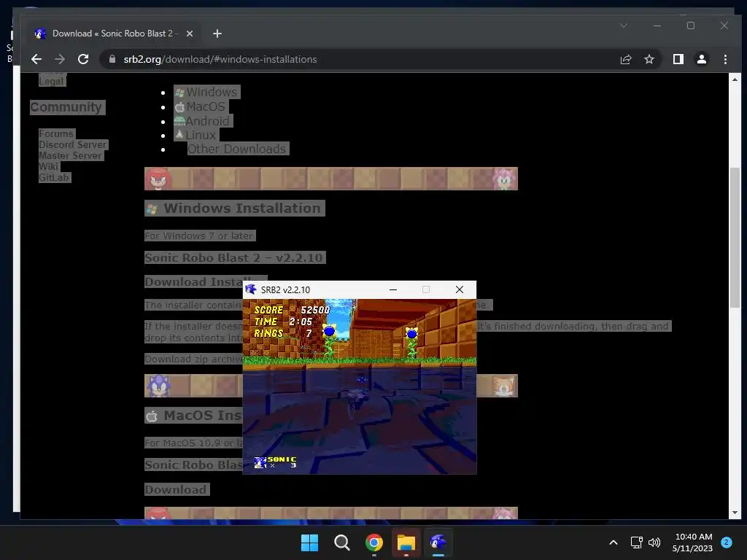Show hidden system tray icons
The image size is (747, 560).
click(614, 542)
